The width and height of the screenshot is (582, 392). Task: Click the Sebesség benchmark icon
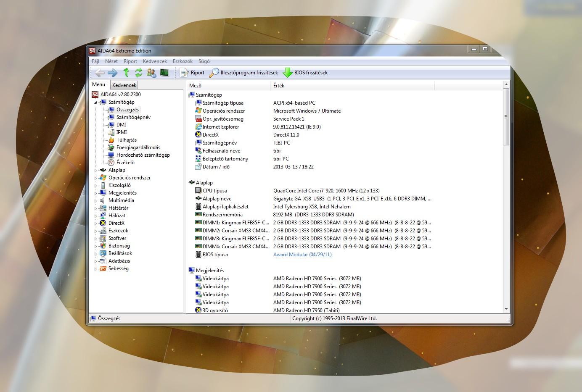pyautogui.click(x=103, y=268)
